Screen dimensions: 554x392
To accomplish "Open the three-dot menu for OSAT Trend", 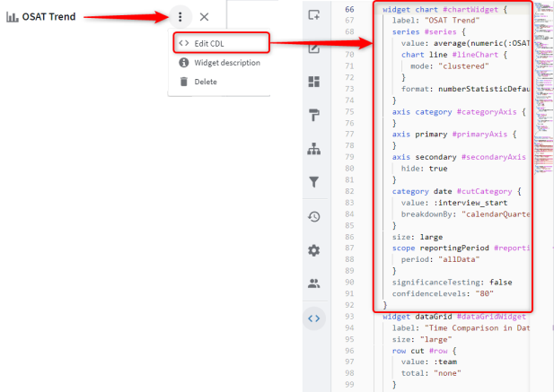I will coord(180,16).
